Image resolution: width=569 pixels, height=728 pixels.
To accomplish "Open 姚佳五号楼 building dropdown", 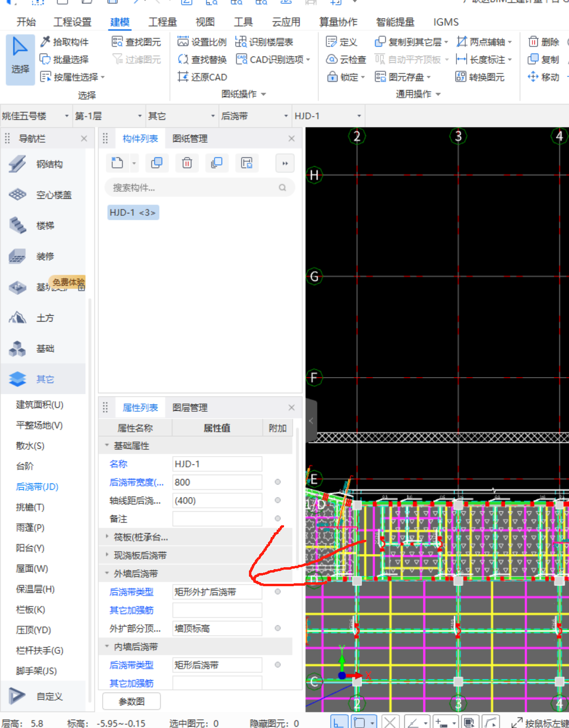I will (x=36, y=116).
